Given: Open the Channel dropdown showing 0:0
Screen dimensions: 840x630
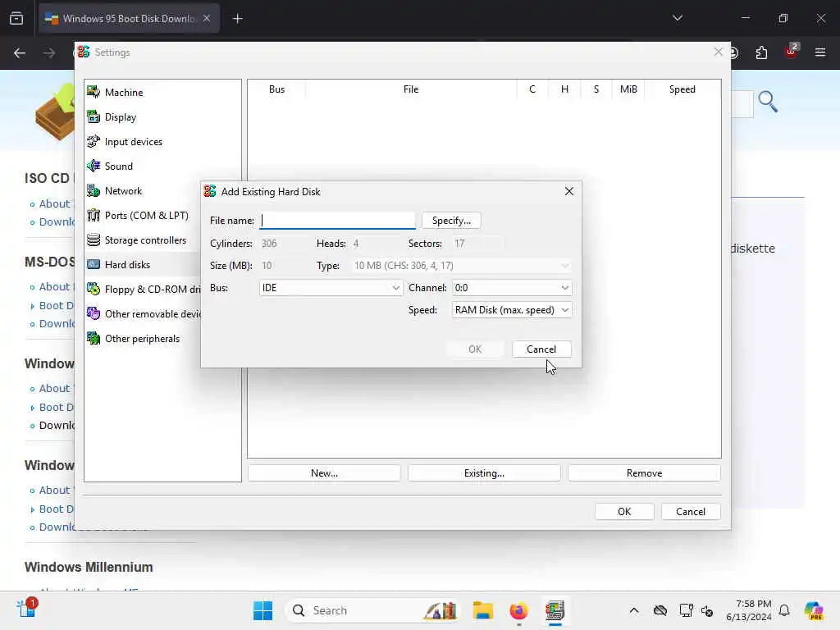Looking at the screenshot, I should click(x=512, y=288).
